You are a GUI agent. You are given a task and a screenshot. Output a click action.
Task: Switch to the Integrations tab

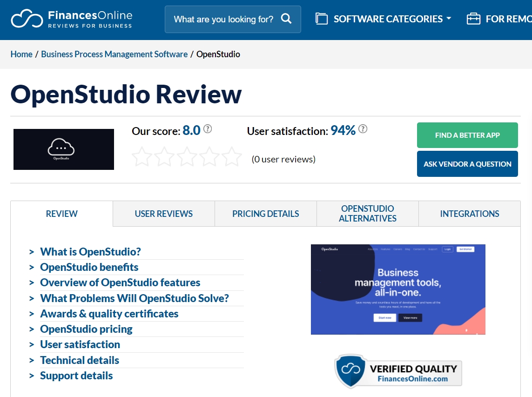click(470, 214)
